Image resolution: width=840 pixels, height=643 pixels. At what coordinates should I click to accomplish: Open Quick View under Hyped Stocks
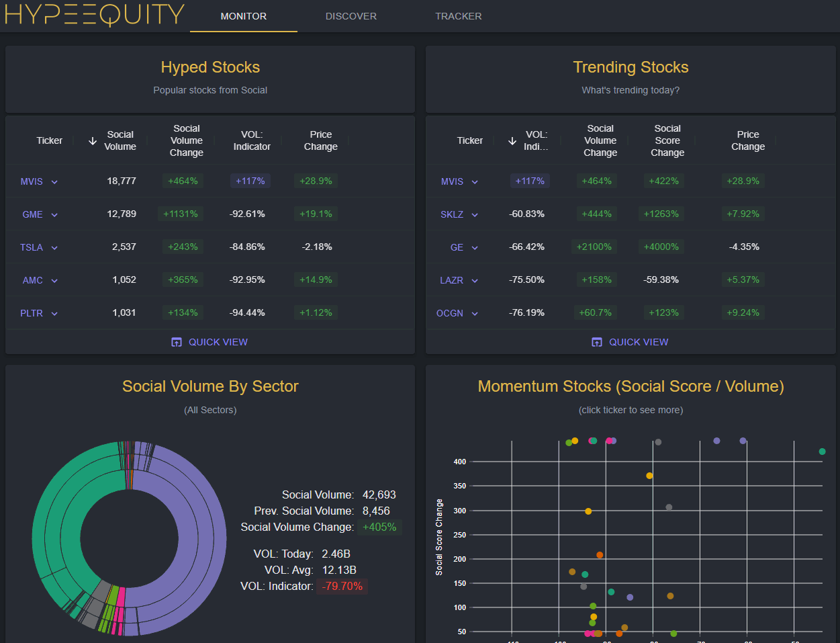[x=210, y=342]
